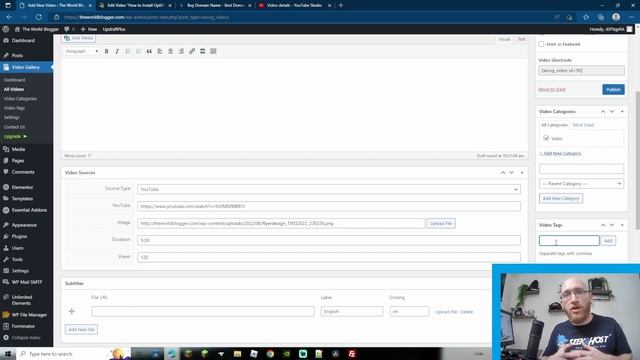
Task: Switch to Buy Domain Name browser tab
Action: click(216, 5)
